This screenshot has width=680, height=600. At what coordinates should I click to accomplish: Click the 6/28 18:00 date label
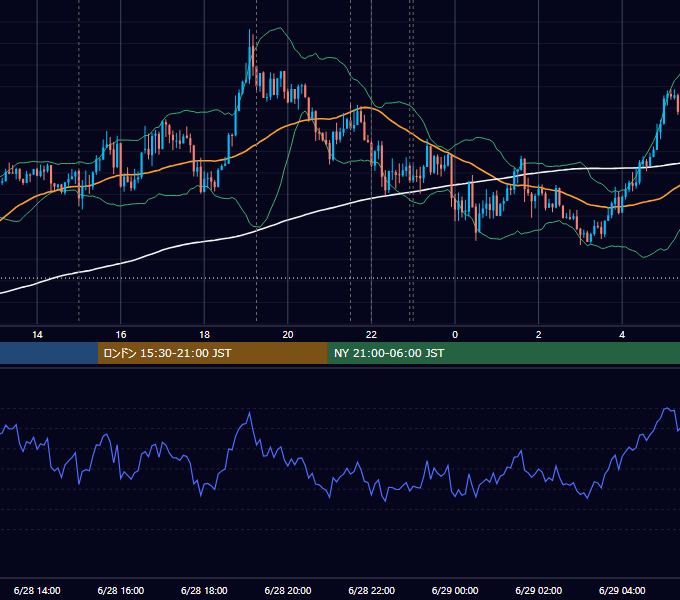pos(204,590)
